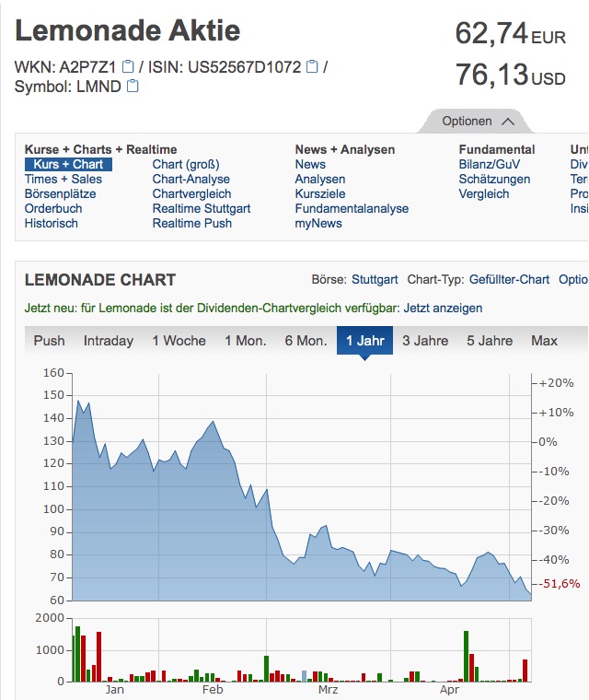View Kursziele under News + Analysen
Screen dimensions: 589x700
(320, 194)
